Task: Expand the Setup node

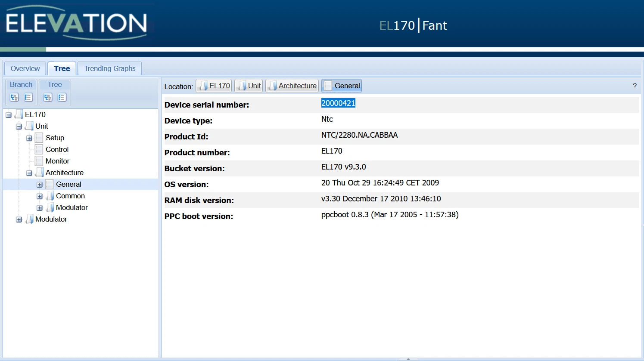Action: coord(29,138)
